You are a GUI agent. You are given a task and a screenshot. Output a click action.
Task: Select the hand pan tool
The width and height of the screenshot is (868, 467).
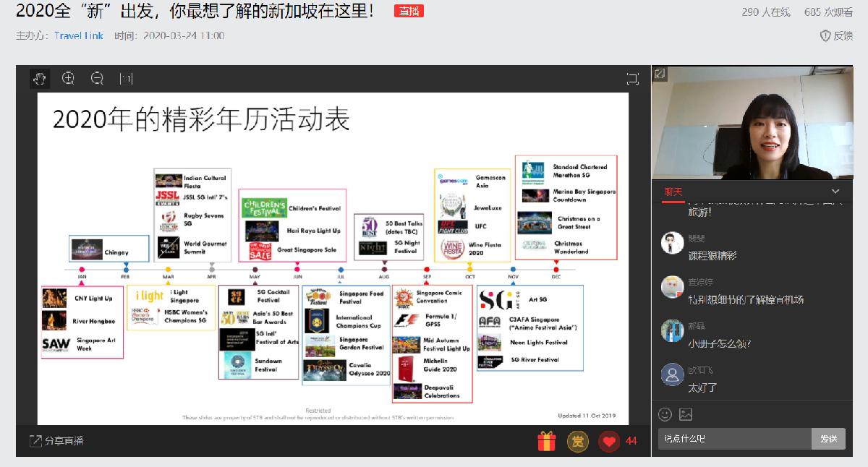tap(39, 78)
